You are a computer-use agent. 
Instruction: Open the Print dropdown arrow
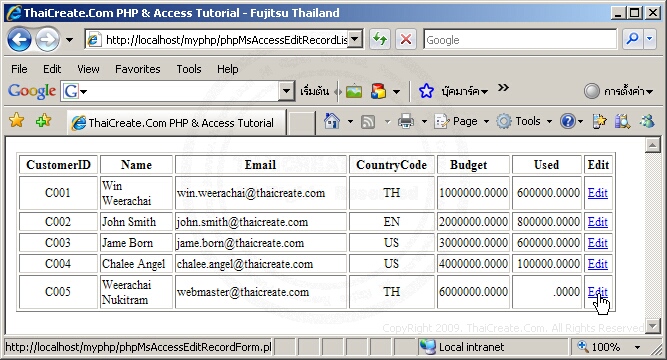click(x=424, y=122)
